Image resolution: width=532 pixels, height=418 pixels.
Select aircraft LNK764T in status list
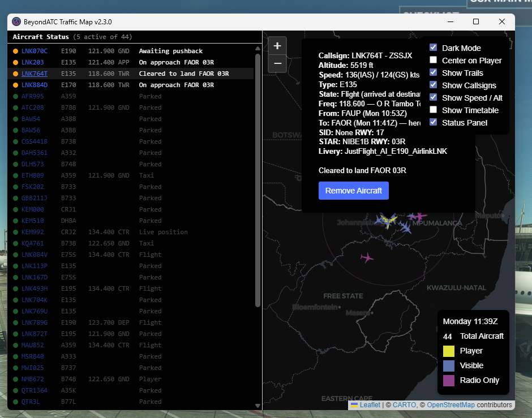coord(35,74)
